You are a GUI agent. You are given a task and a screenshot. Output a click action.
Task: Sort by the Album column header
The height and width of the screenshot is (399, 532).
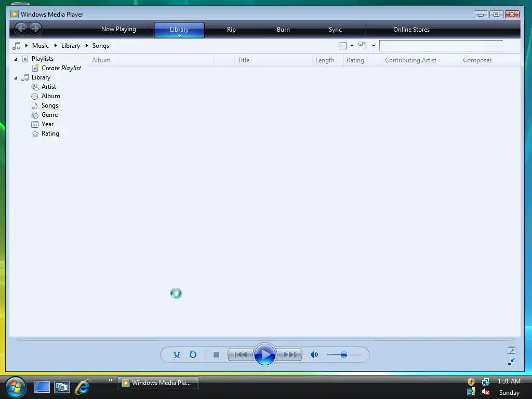coord(151,60)
